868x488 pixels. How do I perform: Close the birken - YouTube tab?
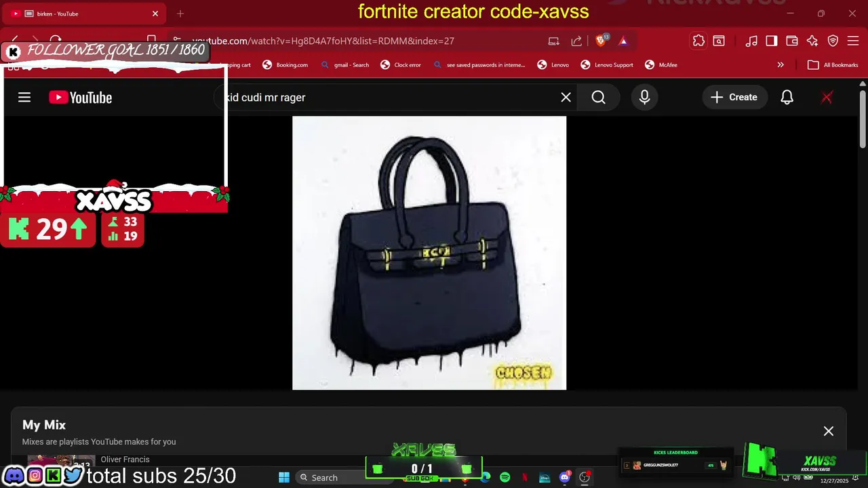pyautogui.click(x=155, y=14)
